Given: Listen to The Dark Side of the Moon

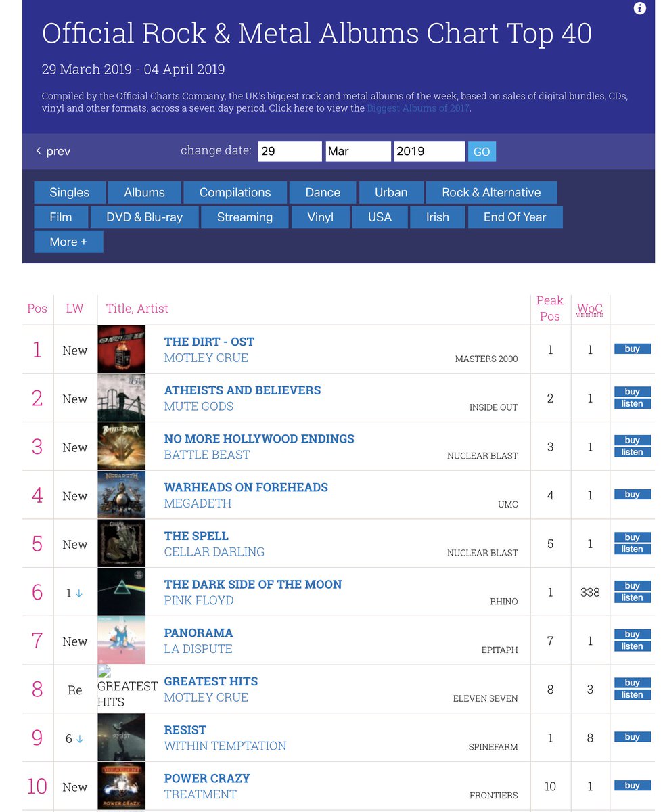Looking at the screenshot, I should (x=633, y=598).
